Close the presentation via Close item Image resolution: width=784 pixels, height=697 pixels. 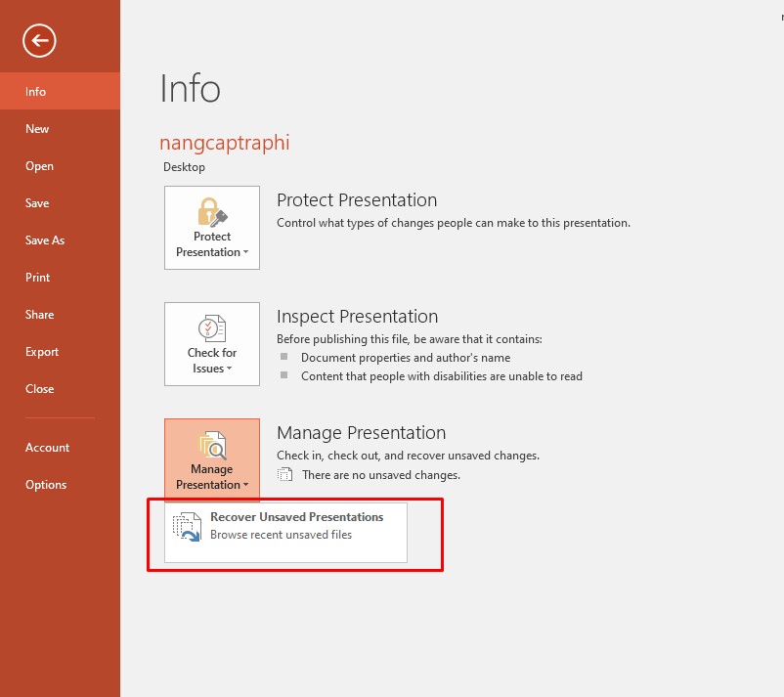[x=60, y=389]
